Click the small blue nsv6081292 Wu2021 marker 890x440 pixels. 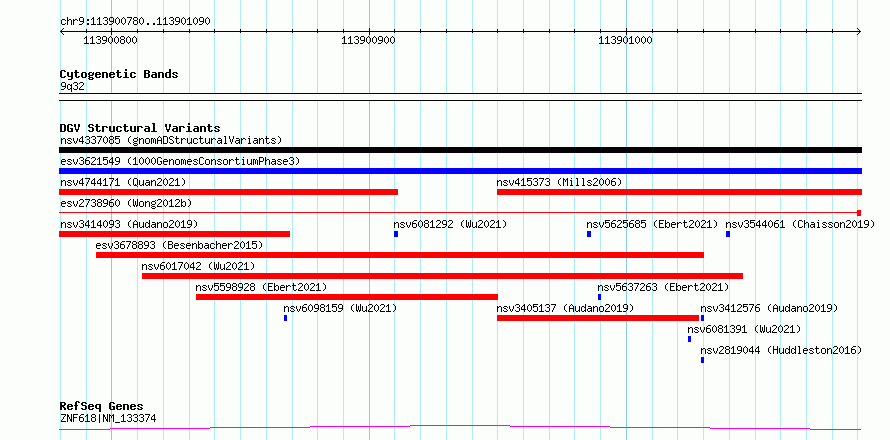pos(396,234)
